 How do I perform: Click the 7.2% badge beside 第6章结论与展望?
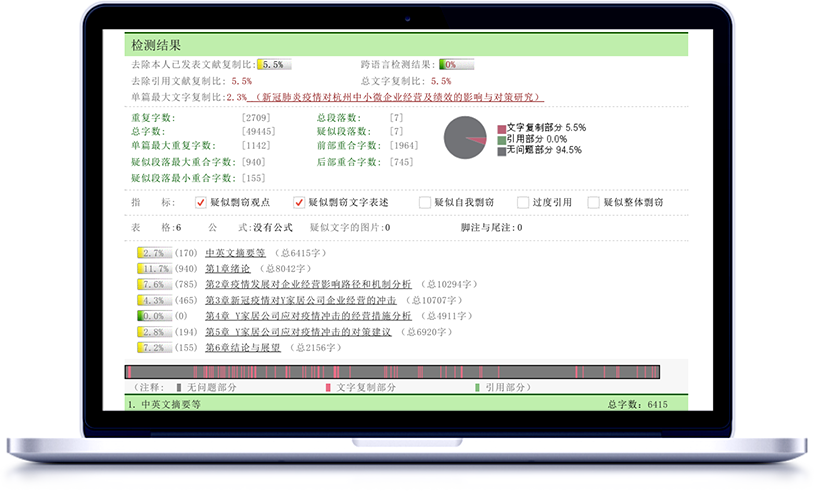click(x=154, y=348)
